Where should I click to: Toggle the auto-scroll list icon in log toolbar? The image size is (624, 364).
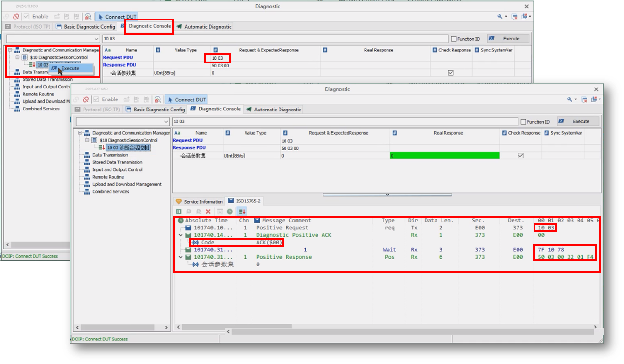242,211
